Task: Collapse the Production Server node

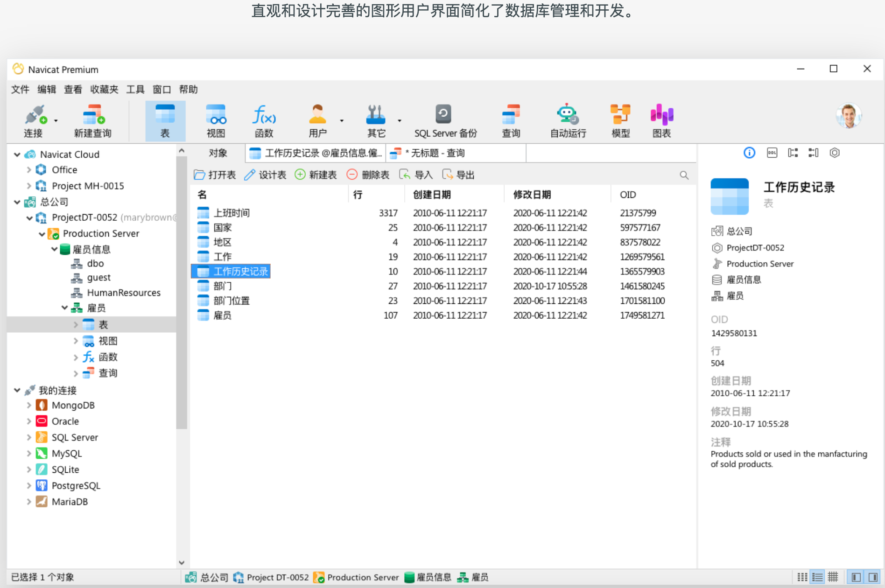Action: click(42, 234)
